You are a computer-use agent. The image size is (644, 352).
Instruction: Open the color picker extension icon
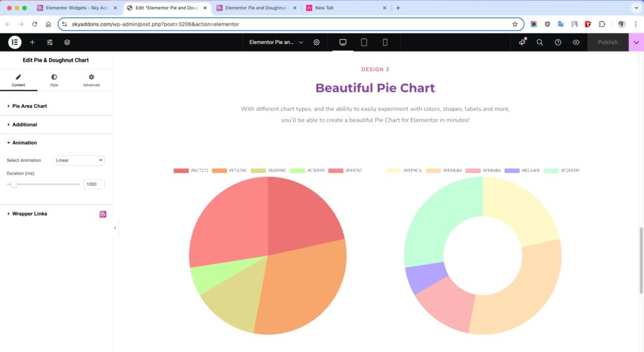coord(533,25)
